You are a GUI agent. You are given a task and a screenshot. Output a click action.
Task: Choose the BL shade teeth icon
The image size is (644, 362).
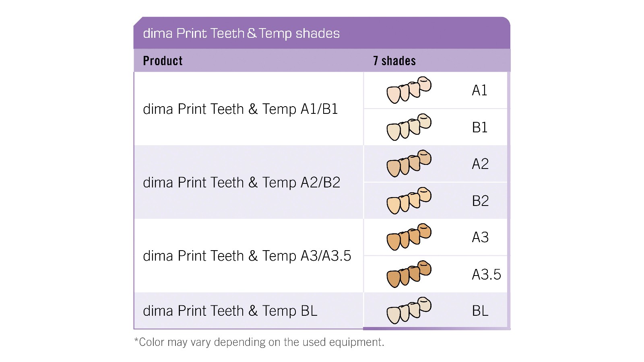[409, 311]
